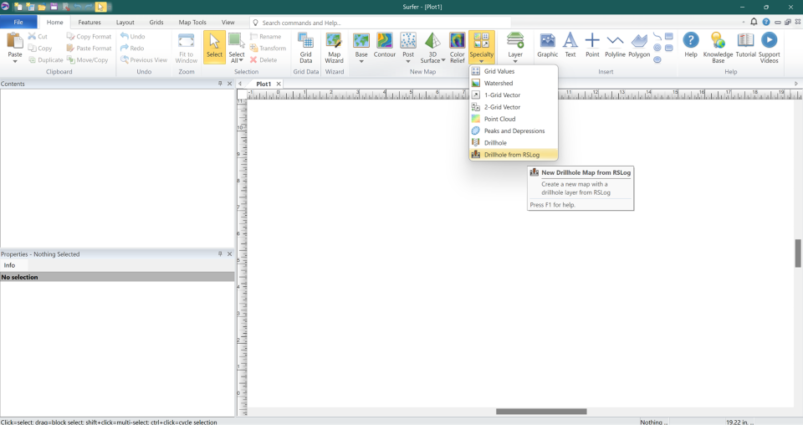This screenshot has width=803, height=425.
Task: Close the Properties panel
Action: (229, 254)
